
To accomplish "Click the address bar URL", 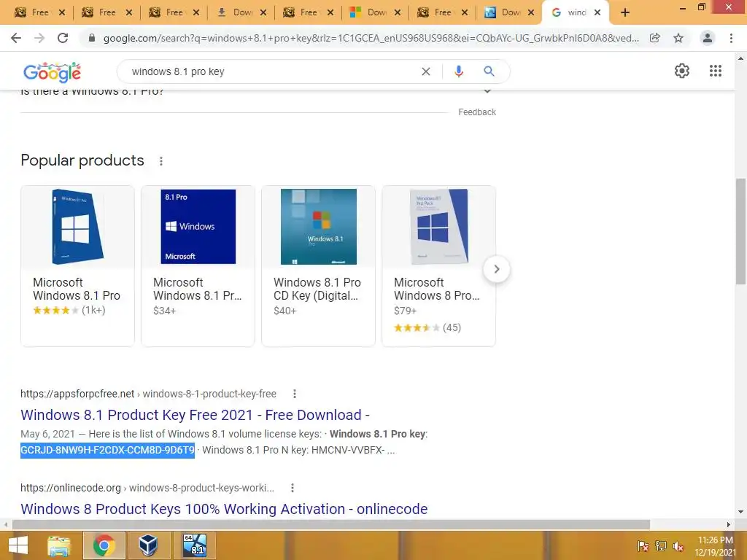I will coord(371,38).
